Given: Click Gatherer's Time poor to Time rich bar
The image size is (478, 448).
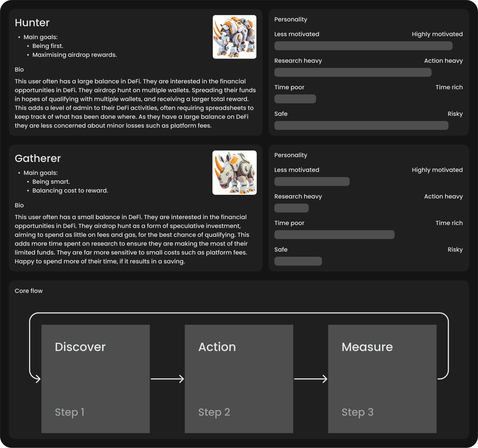Looking at the screenshot, I should pyautogui.click(x=334, y=234).
